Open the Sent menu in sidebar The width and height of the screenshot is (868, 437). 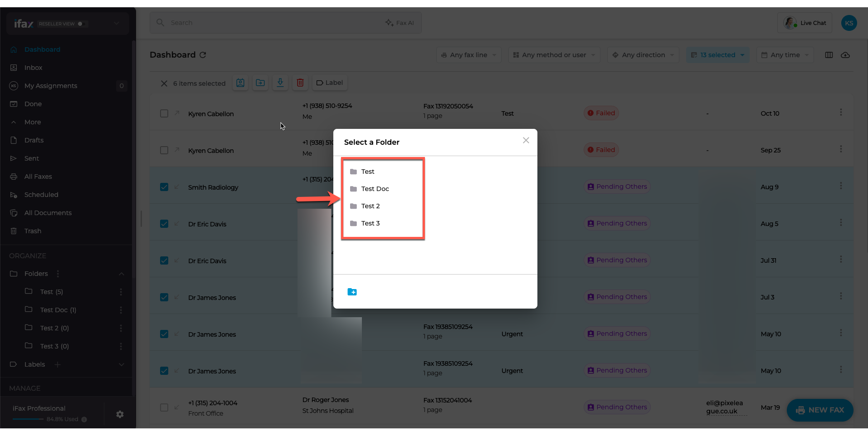[x=31, y=158]
